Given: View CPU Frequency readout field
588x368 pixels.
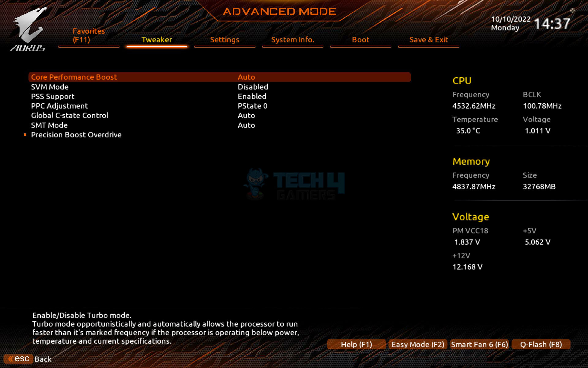Looking at the screenshot, I should point(473,105).
